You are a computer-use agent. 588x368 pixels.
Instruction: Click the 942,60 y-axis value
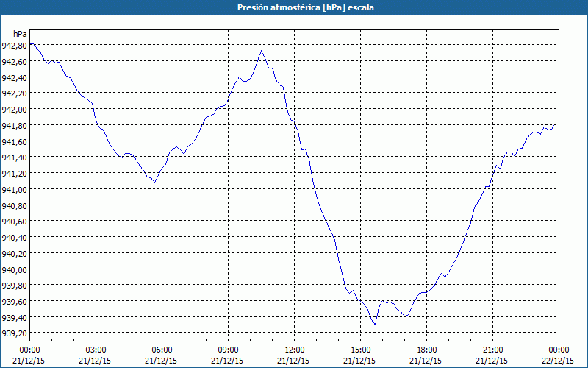14,62
